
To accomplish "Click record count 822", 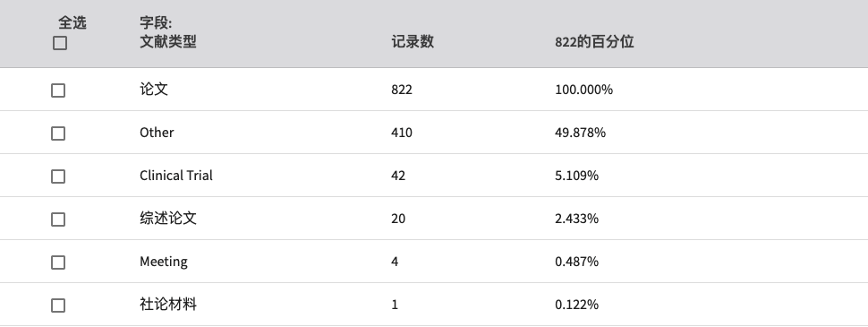I will pyautogui.click(x=402, y=90).
